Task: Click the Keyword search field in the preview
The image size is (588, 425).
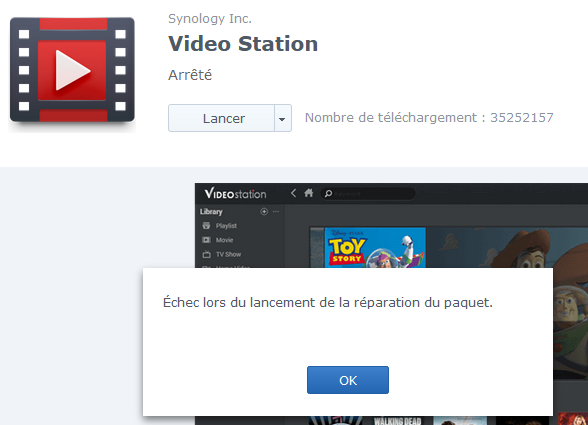Action: [x=368, y=194]
